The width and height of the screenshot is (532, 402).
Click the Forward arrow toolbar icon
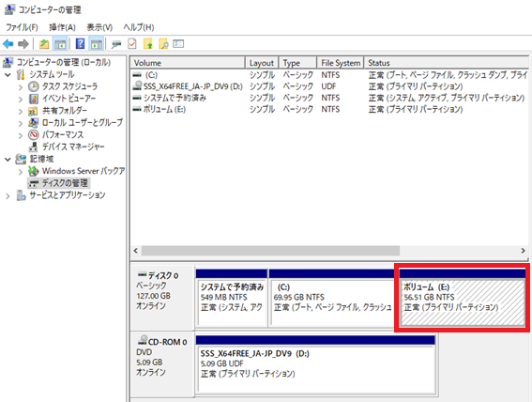[x=23, y=44]
